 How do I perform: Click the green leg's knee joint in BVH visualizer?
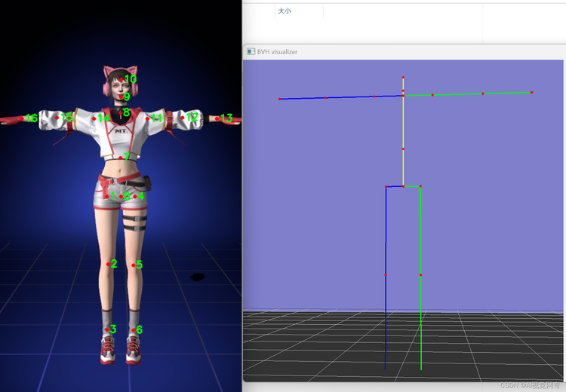point(421,275)
